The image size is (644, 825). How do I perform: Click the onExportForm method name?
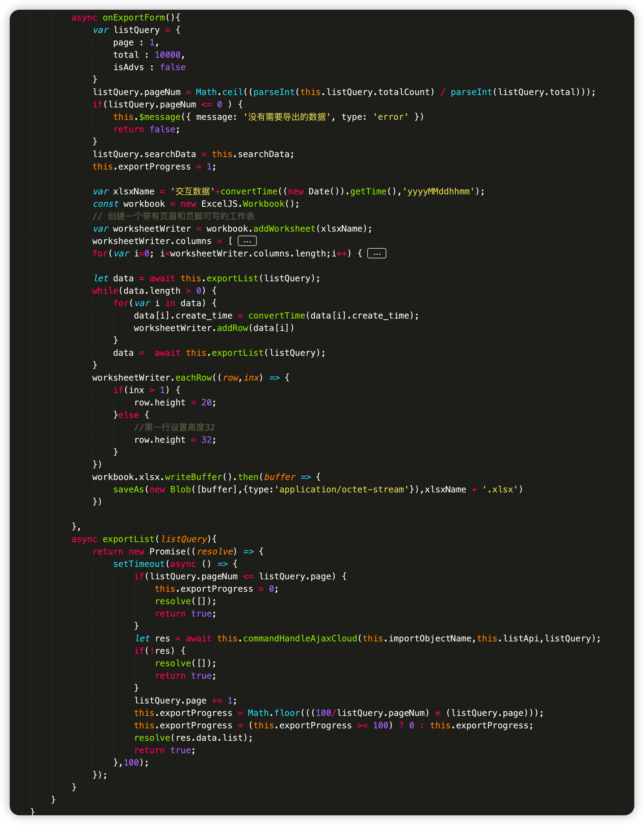pyautogui.click(x=134, y=17)
